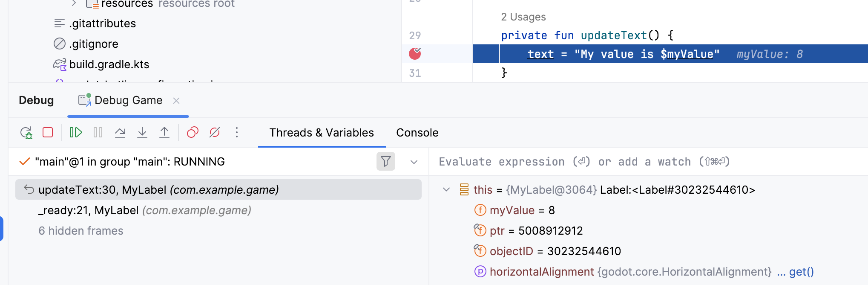Viewport: 868px width, 285px height.
Task: Switch to the Console tab
Action: tap(417, 133)
